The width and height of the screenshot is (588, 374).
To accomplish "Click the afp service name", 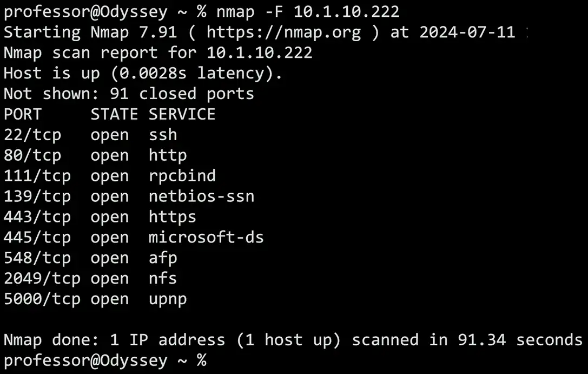I will (x=163, y=258).
